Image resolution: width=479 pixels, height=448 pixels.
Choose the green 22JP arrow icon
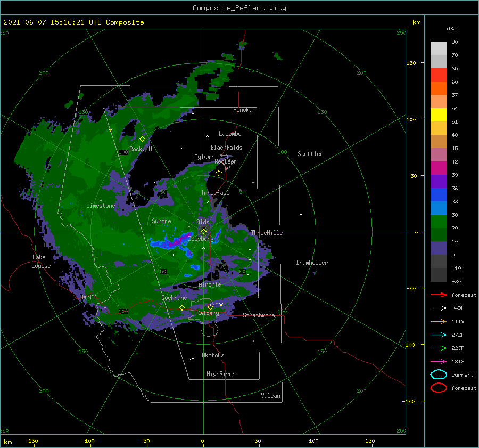point(439,348)
